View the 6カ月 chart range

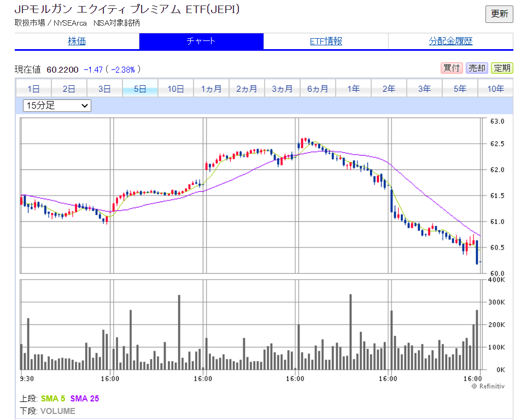click(318, 88)
